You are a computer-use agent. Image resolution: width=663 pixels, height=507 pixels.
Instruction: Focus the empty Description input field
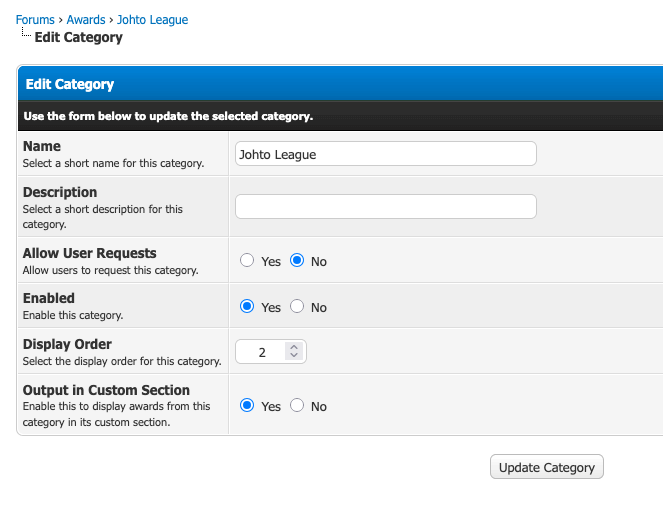tap(385, 207)
